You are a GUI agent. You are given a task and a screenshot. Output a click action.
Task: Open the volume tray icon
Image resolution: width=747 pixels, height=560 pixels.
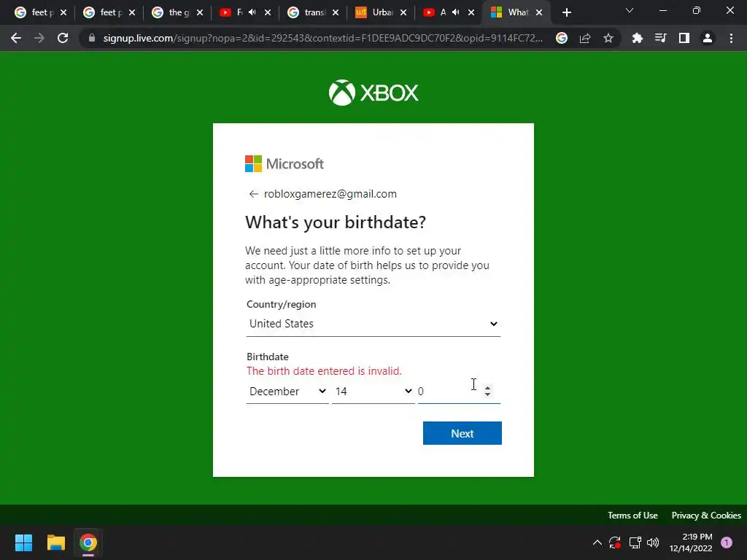[x=653, y=542]
